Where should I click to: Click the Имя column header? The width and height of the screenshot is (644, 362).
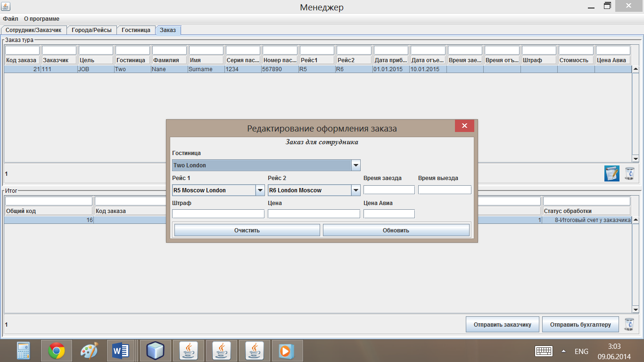pyautogui.click(x=206, y=60)
